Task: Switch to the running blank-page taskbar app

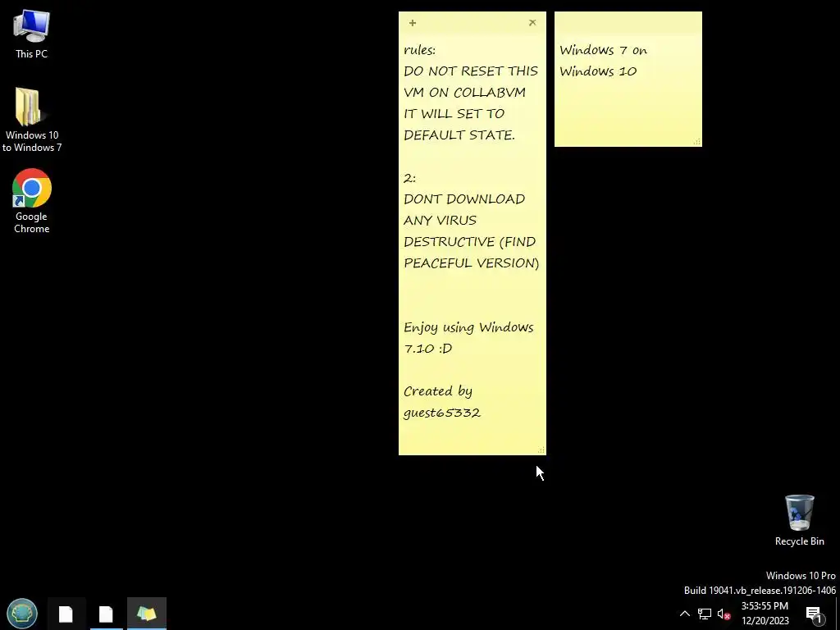Action: pyautogui.click(x=106, y=614)
